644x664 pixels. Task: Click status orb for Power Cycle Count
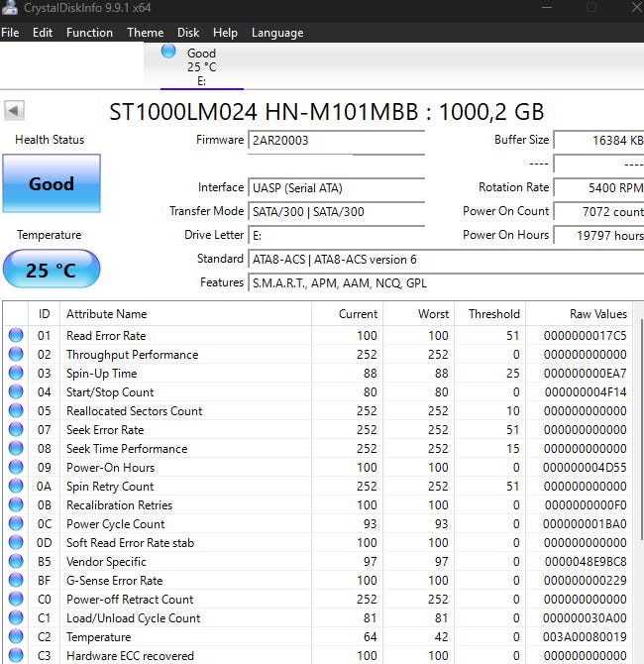click(16, 523)
